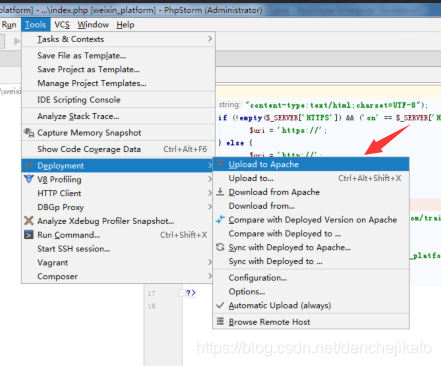The image size is (441, 366).
Task: Open IDE Scripting Console
Action: point(79,100)
